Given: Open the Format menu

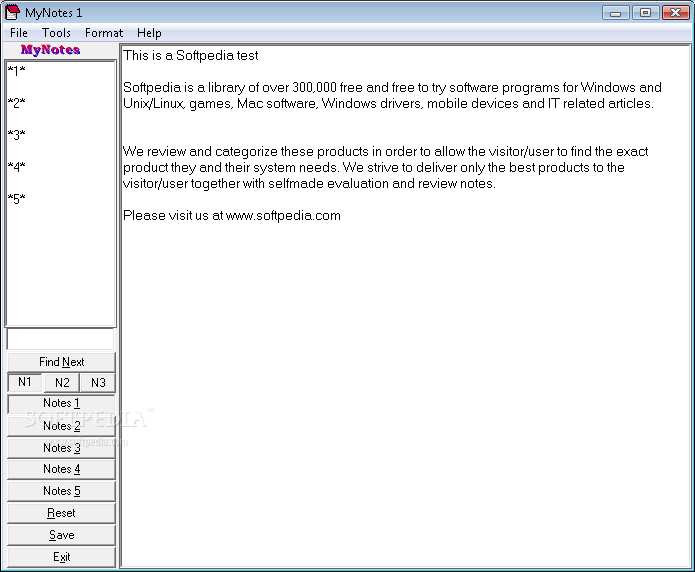Looking at the screenshot, I should coord(104,33).
